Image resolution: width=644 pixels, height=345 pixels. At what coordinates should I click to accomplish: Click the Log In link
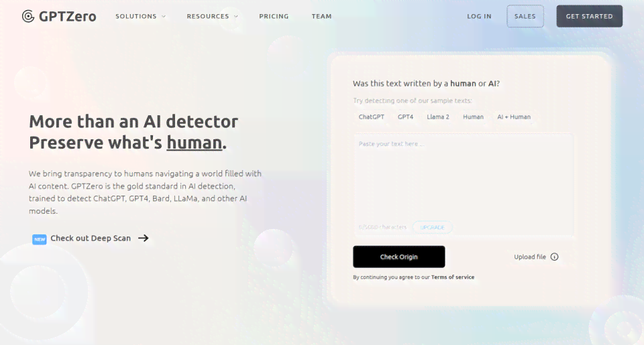tap(479, 16)
